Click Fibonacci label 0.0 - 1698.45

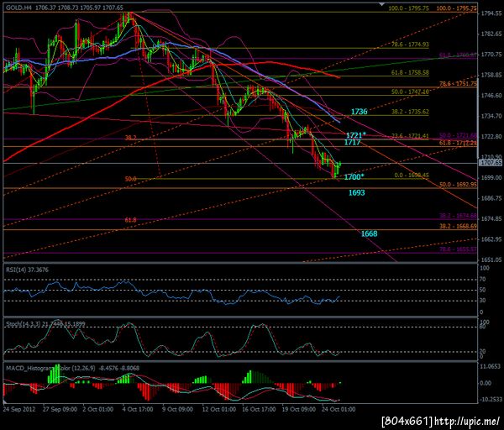coord(411,176)
